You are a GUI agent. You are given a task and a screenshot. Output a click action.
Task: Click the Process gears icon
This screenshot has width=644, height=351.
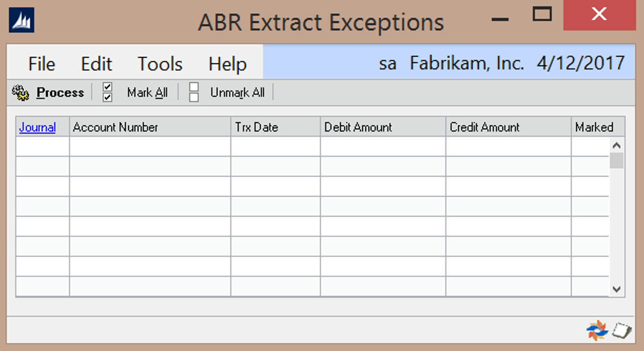click(20, 93)
